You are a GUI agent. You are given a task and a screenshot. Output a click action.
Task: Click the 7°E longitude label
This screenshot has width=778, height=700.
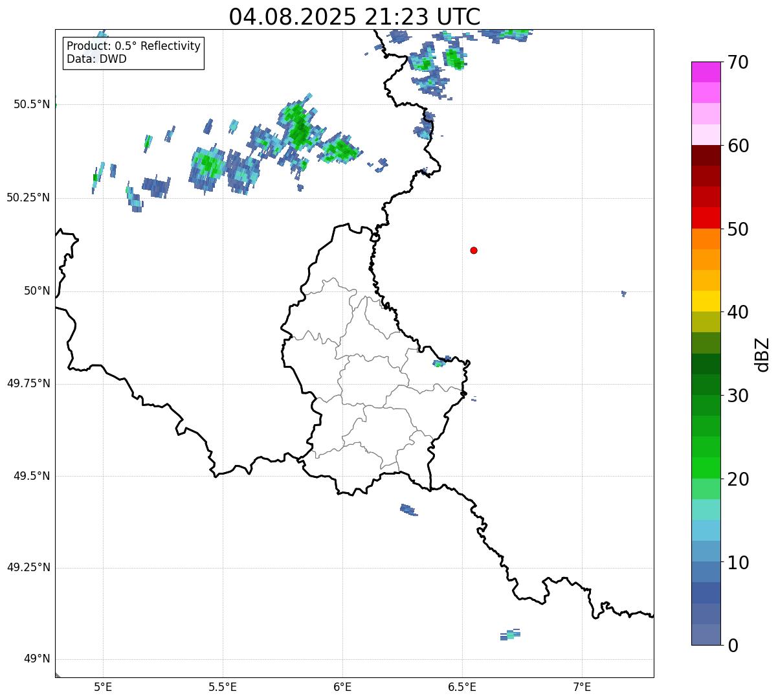coord(582,686)
